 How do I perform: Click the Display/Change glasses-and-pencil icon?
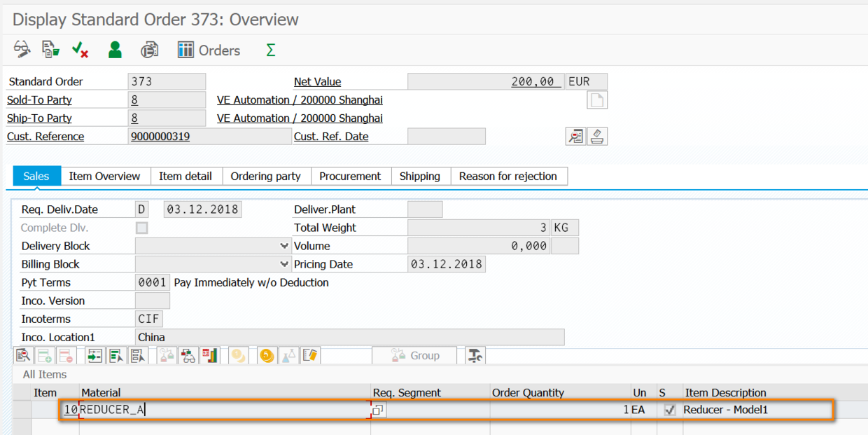[x=22, y=50]
